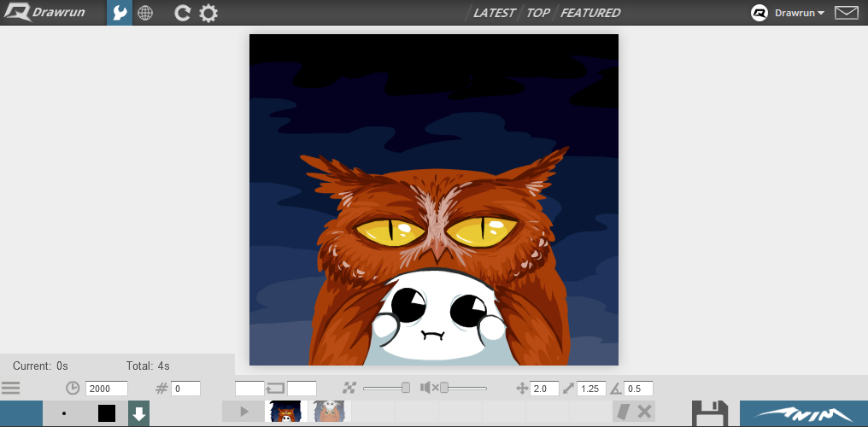Adjust the opacity slider handle
This screenshot has width=868, height=427.
406,388
